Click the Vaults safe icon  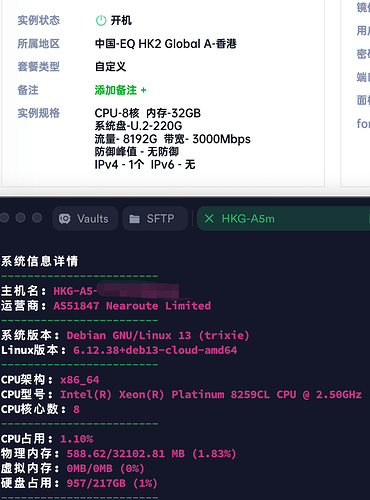(x=65, y=219)
